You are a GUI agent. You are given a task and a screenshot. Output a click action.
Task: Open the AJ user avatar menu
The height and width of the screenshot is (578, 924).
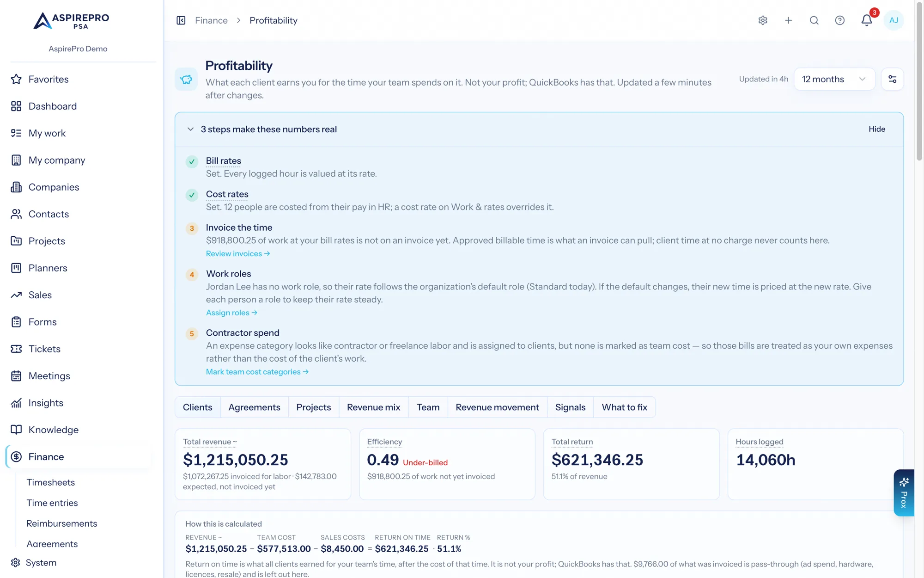click(x=894, y=20)
